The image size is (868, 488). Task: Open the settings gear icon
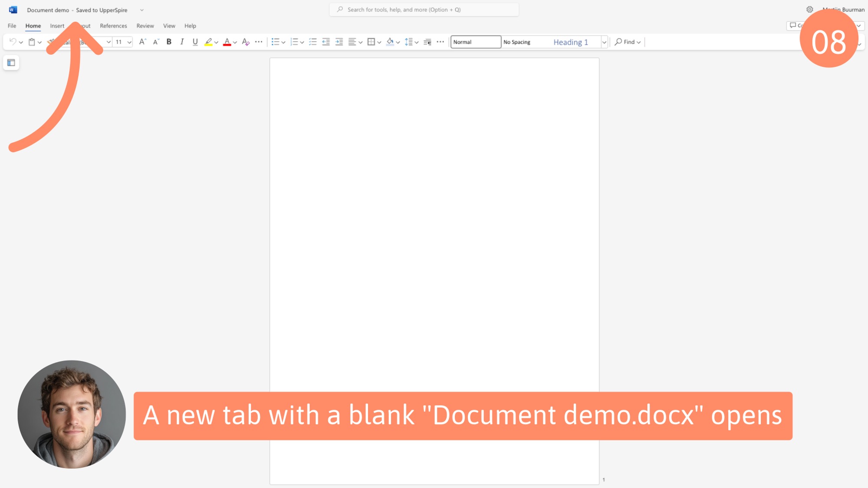(x=810, y=10)
